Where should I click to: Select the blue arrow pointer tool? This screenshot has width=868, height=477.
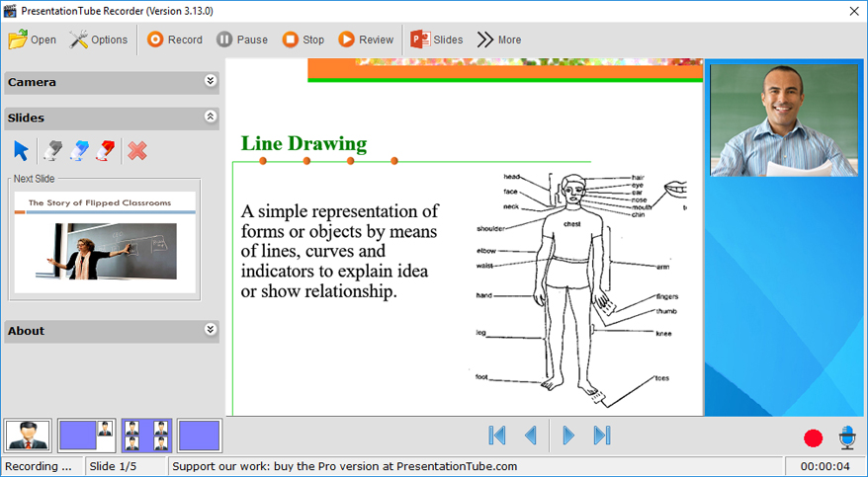22,150
